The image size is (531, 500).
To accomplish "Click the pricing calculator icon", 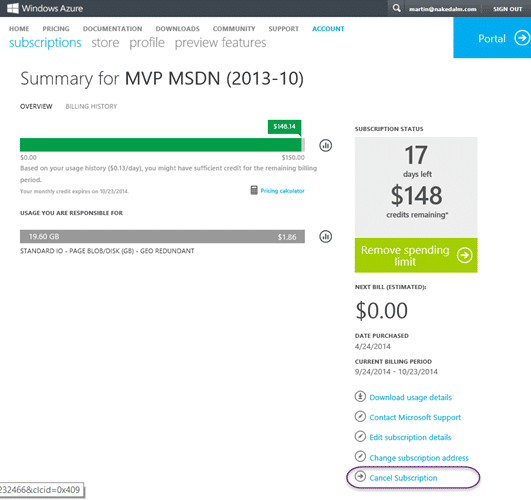I will [254, 190].
